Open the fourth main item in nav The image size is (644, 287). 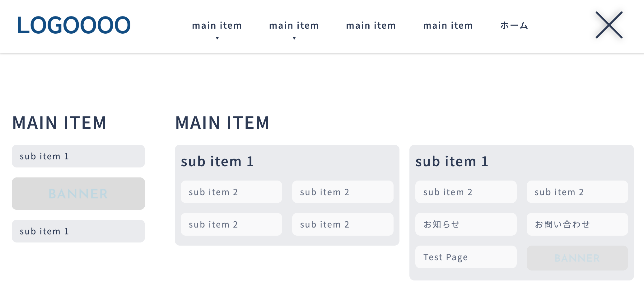[x=448, y=25]
